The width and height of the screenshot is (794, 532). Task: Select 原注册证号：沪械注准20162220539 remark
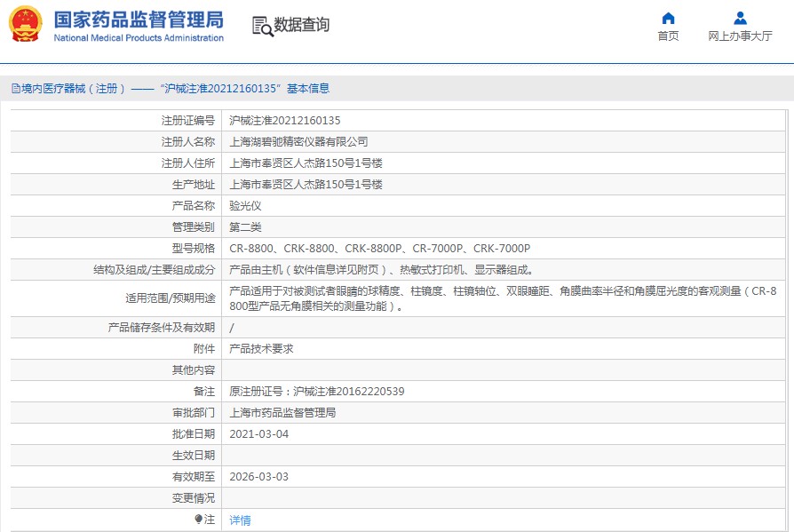coord(317,392)
